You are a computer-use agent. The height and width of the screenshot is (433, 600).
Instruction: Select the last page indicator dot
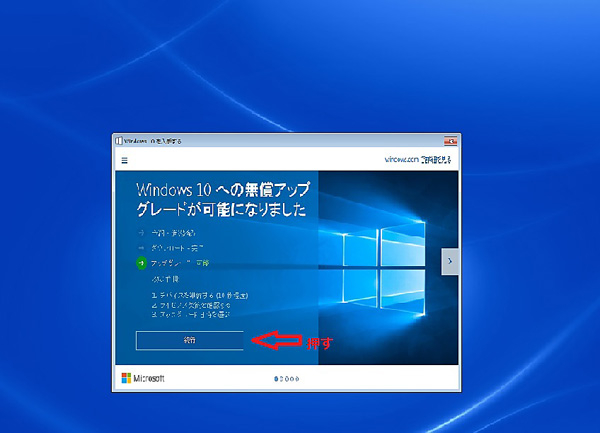tap(297, 379)
